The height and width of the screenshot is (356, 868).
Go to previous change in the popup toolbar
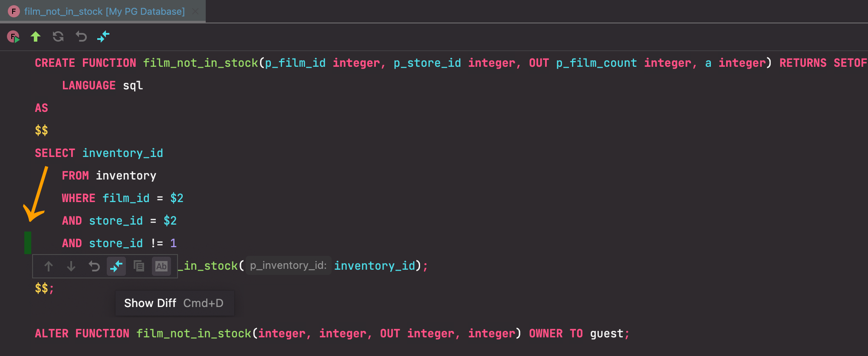click(49, 266)
